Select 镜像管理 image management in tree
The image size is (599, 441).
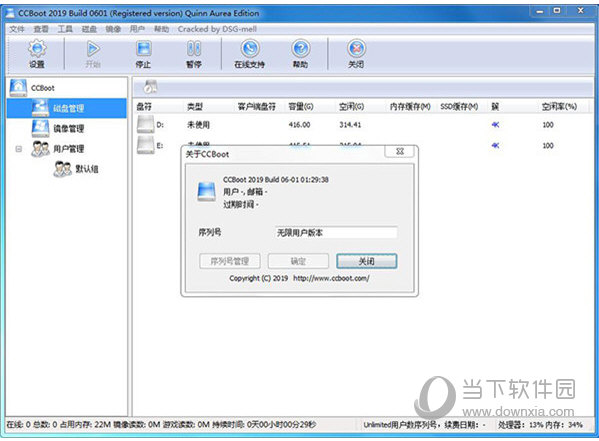pyautogui.click(x=69, y=128)
